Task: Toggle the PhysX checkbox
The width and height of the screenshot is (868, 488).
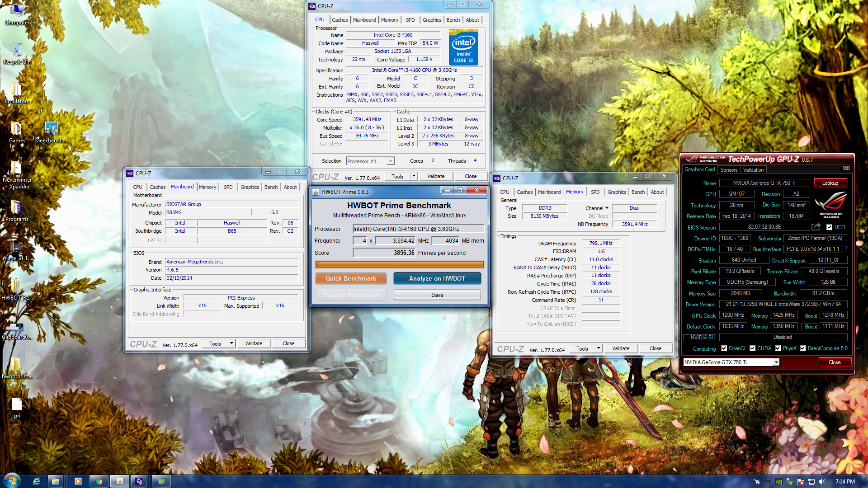Action: 778,348
